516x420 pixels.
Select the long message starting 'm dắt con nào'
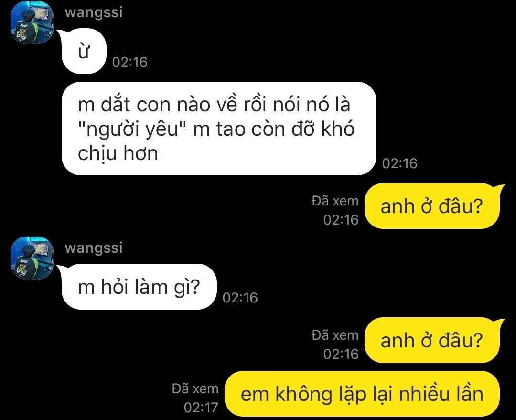(x=219, y=129)
